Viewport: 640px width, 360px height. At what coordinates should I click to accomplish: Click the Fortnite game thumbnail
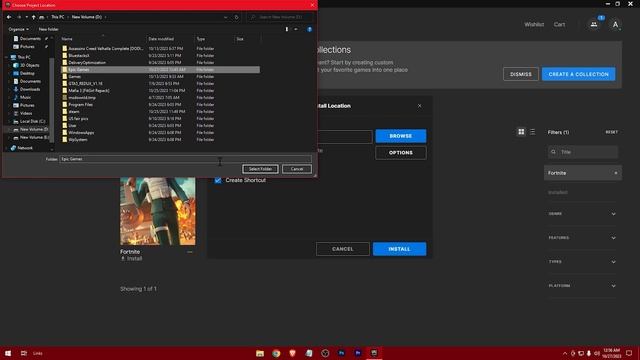(x=158, y=211)
